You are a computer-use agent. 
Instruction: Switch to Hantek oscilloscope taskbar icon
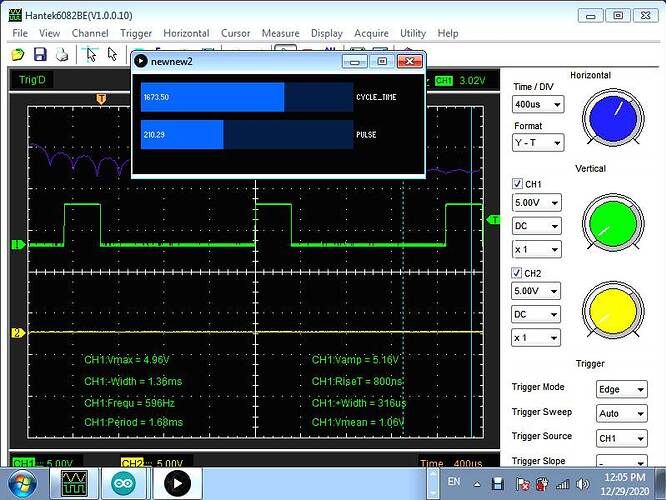[x=74, y=483]
